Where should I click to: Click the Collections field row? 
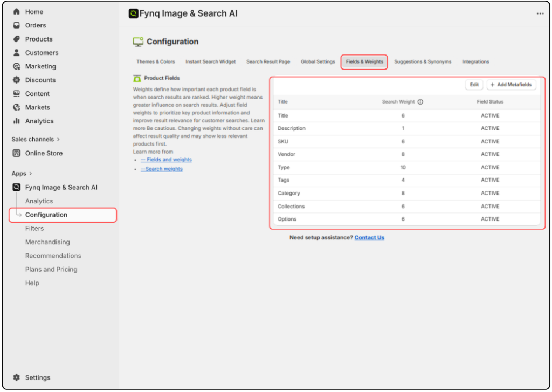tap(406, 207)
